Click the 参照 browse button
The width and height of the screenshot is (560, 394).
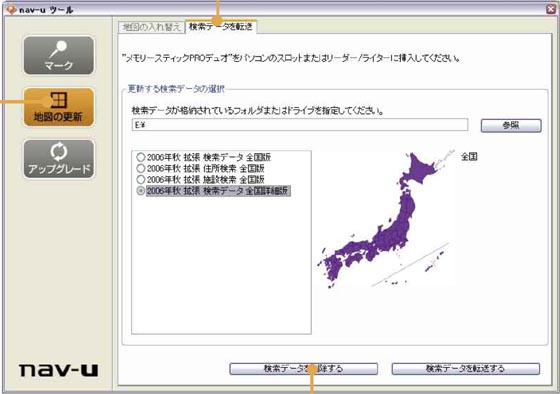[x=511, y=125]
